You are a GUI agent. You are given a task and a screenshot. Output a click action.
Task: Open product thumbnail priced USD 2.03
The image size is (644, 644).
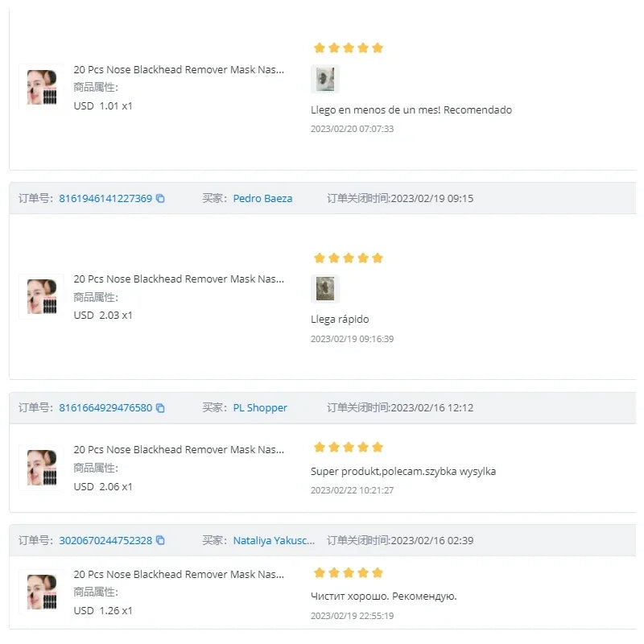(x=41, y=296)
